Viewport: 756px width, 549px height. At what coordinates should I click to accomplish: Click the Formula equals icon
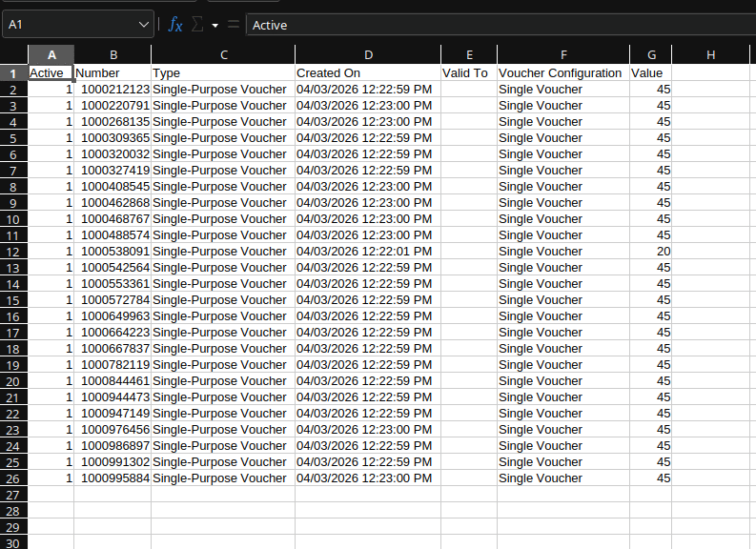234,24
